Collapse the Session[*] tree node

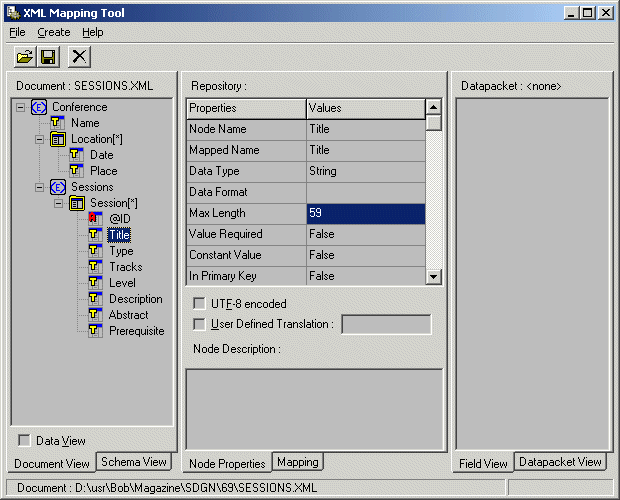59,203
